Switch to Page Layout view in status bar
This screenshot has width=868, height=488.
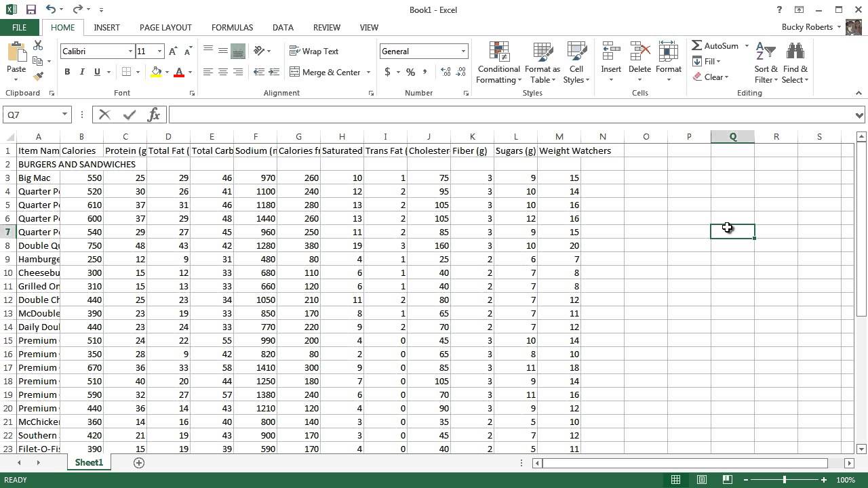702,480
